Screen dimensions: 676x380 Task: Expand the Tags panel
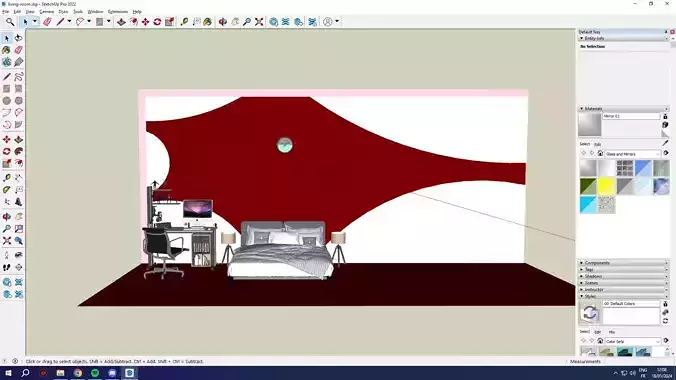[623, 270]
